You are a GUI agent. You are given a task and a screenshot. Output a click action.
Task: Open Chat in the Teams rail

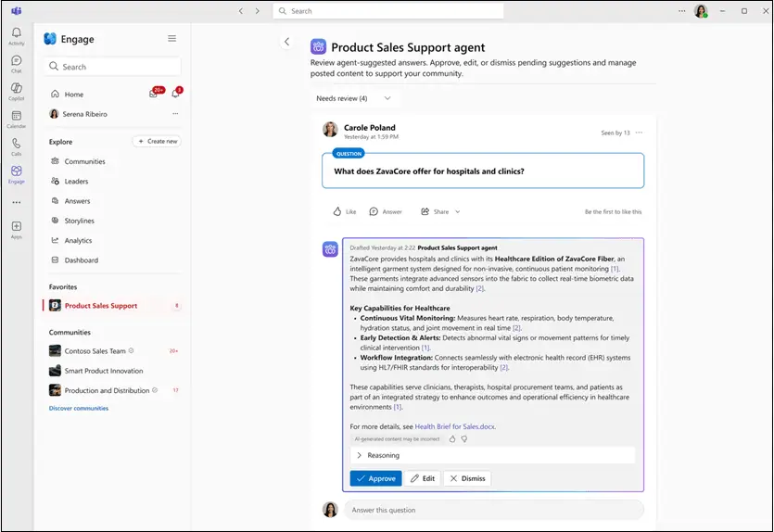click(x=17, y=64)
